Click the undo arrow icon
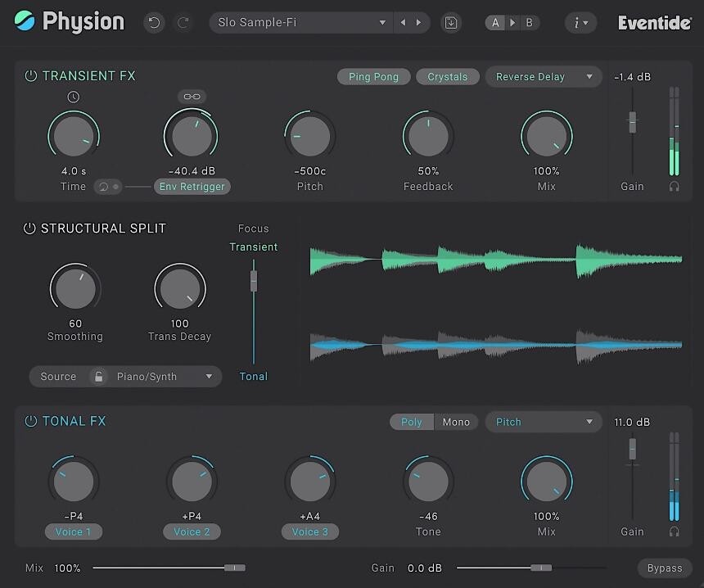Screen dimensions: 704x588 click(x=154, y=22)
